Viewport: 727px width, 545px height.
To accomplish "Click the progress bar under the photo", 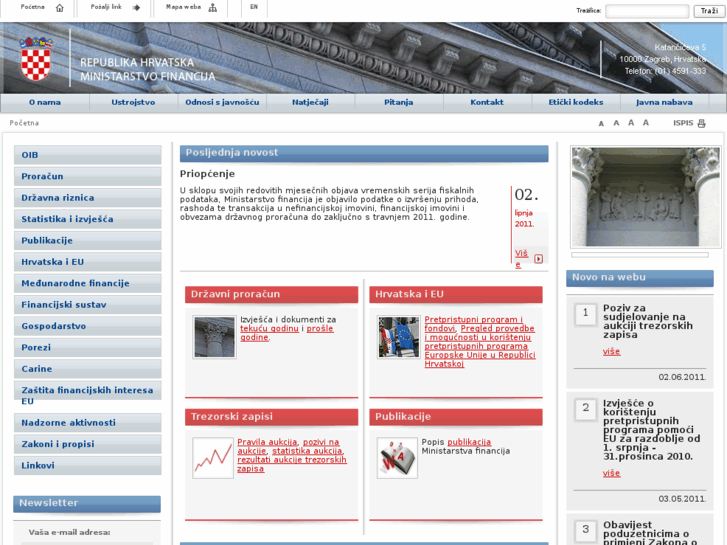I will pyautogui.click(x=640, y=255).
